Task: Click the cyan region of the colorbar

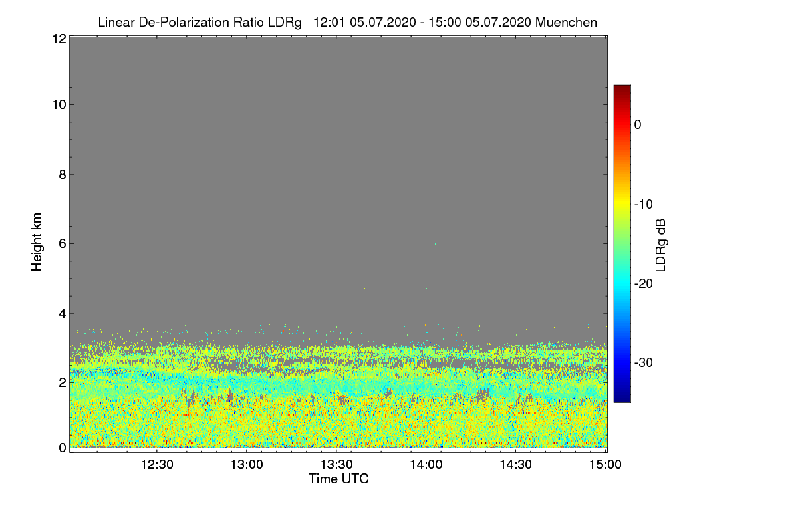Action: tap(622, 283)
